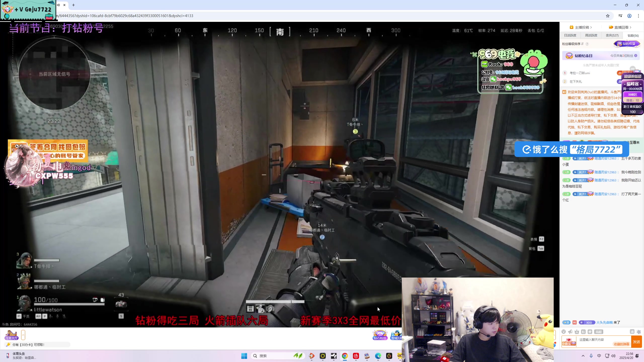Select the 钻粉(56) tab
Image resolution: width=644 pixels, height=362 pixels.
pyautogui.click(x=633, y=35)
